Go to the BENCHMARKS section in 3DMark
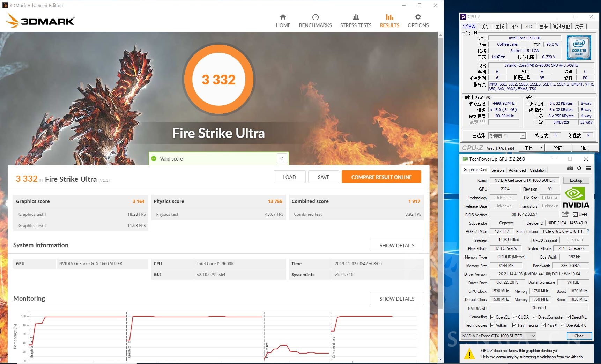Image resolution: width=601 pixels, height=364 pixels. coord(315,21)
